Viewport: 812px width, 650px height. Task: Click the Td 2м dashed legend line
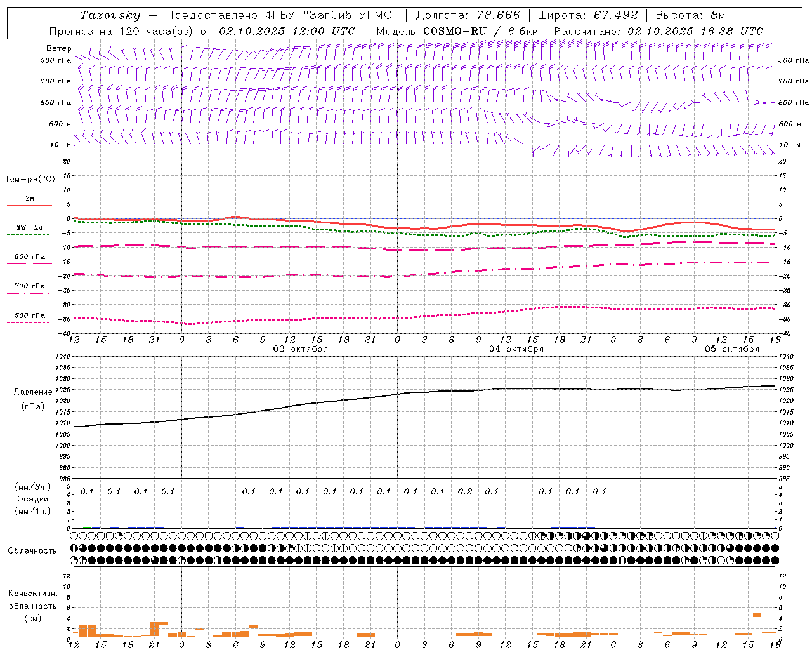29,235
